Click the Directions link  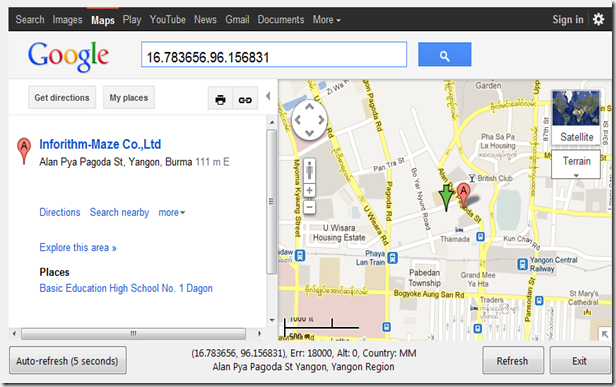60,212
